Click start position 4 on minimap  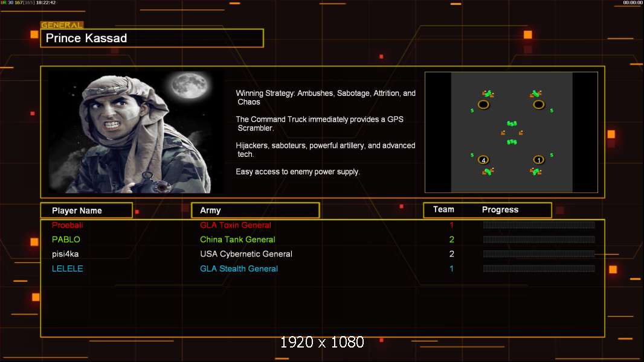pos(483,160)
